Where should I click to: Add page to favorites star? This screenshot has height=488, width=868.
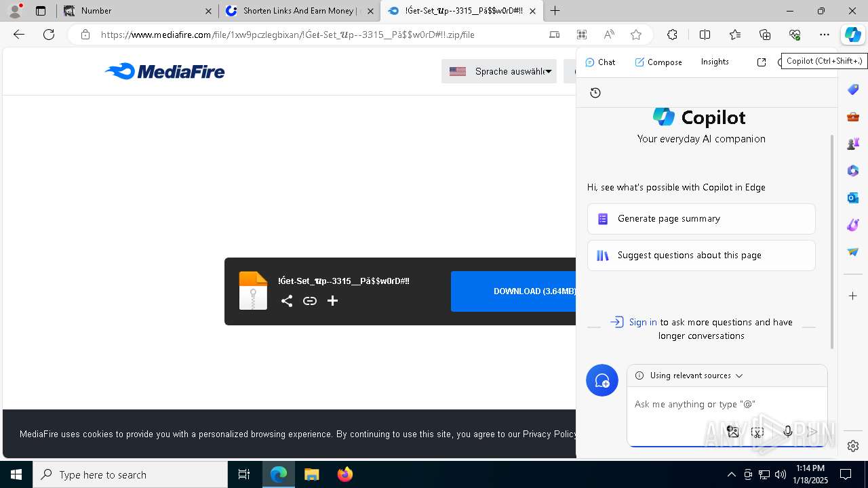coord(636,35)
